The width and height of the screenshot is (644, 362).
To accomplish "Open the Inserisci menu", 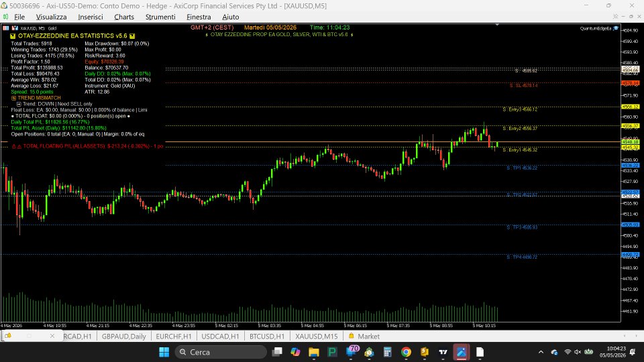I will tap(91, 17).
